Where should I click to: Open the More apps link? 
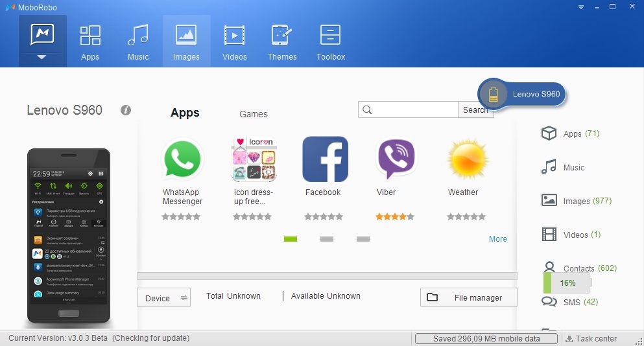[x=498, y=239]
